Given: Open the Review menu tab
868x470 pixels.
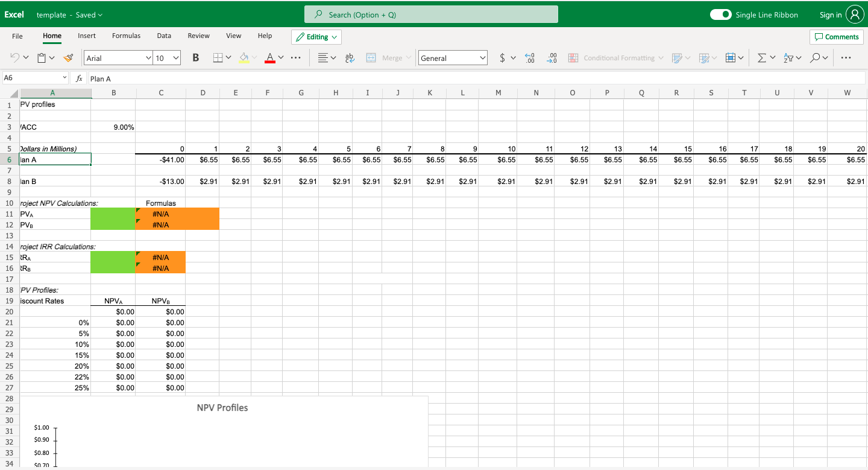Looking at the screenshot, I should click(x=198, y=36).
